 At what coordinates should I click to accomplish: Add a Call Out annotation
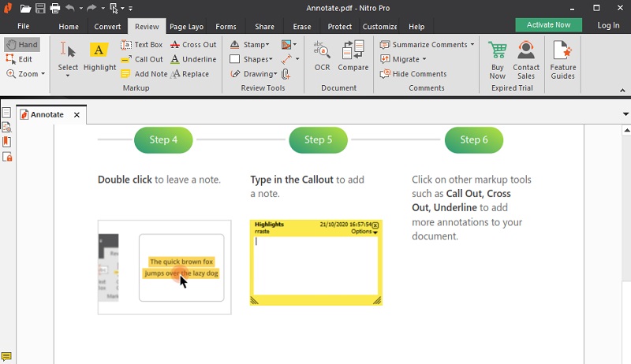click(x=142, y=59)
